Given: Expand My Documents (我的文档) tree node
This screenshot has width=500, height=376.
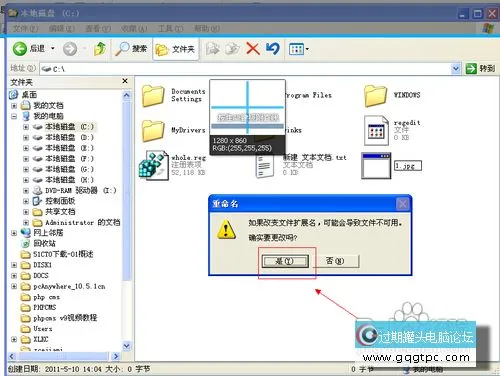Looking at the screenshot, I should [x=14, y=106].
